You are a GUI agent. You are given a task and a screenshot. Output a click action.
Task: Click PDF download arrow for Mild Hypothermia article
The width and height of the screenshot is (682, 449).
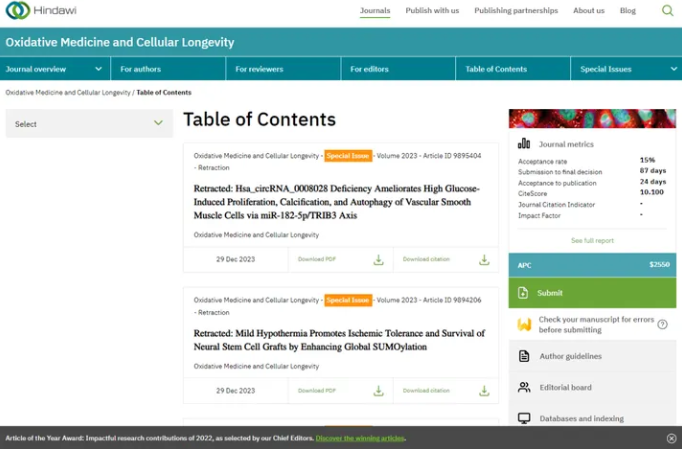(378, 391)
